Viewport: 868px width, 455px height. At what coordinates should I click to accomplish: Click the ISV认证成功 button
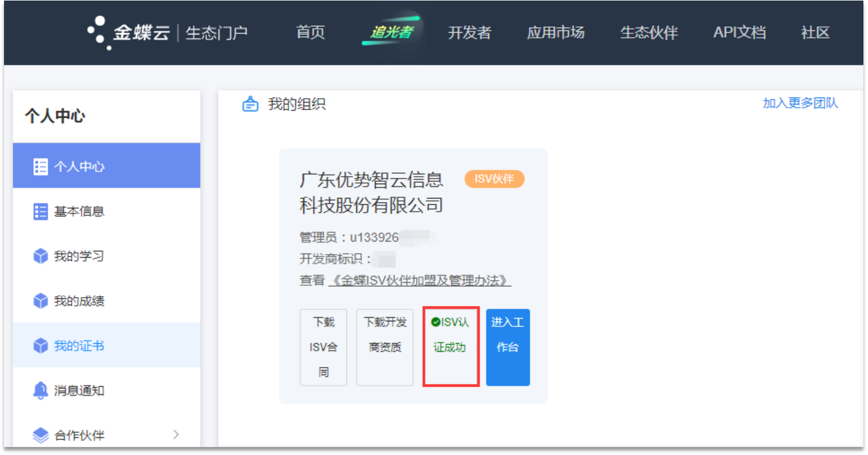coord(451,347)
